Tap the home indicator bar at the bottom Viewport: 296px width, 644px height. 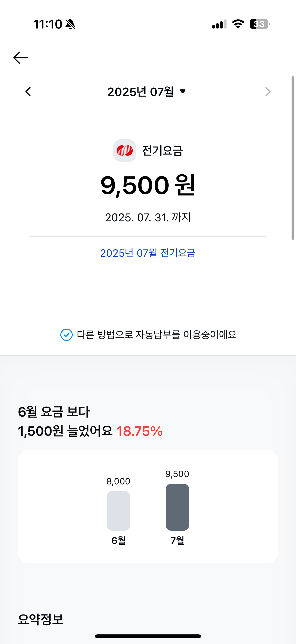[148, 636]
